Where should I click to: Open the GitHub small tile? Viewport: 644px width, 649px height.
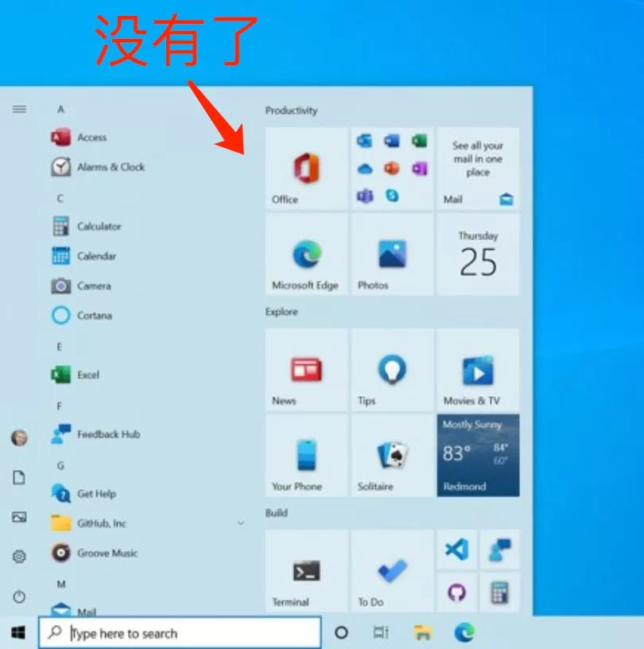pyautogui.click(x=456, y=593)
